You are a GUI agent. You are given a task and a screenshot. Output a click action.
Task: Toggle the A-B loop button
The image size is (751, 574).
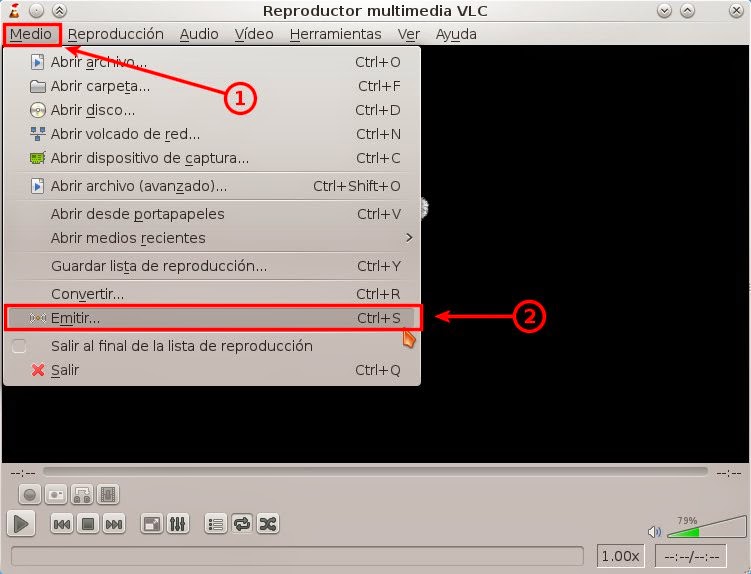[82, 494]
